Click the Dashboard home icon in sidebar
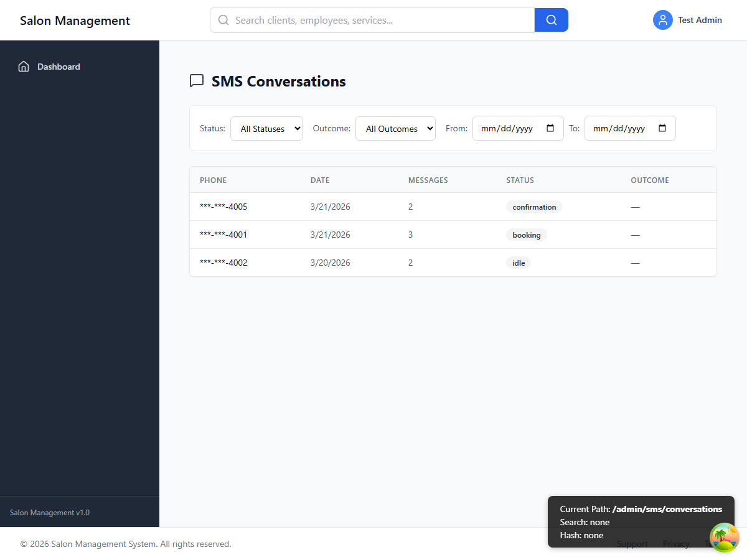This screenshot has width=747, height=560. 24,67
